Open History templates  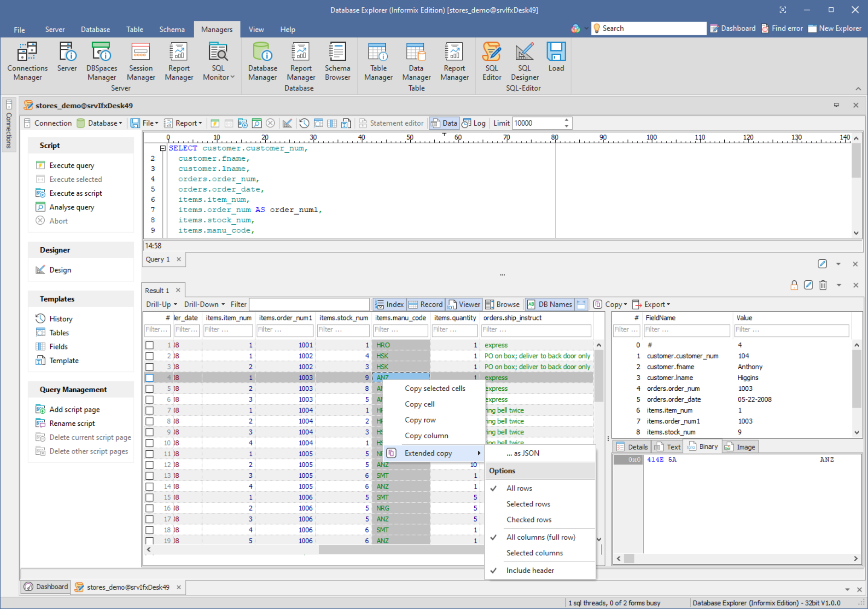coord(54,319)
